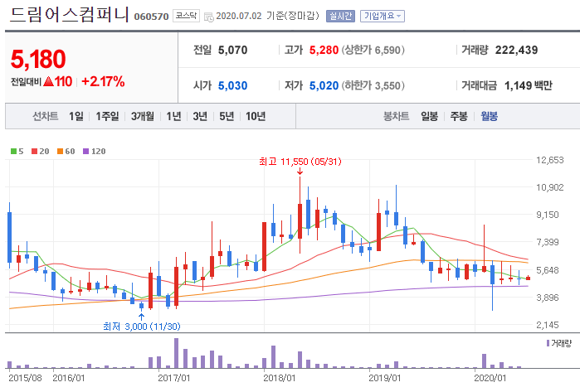Select the 10년 line chart period

click(256, 116)
